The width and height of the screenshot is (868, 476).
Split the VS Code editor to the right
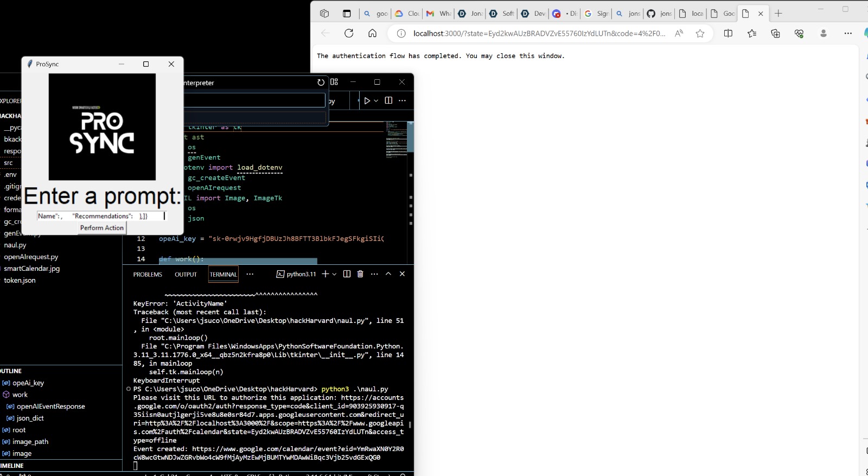(388, 100)
